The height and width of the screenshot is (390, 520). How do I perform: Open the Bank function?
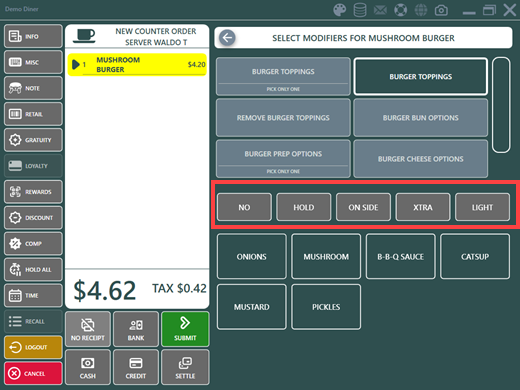pos(136,329)
